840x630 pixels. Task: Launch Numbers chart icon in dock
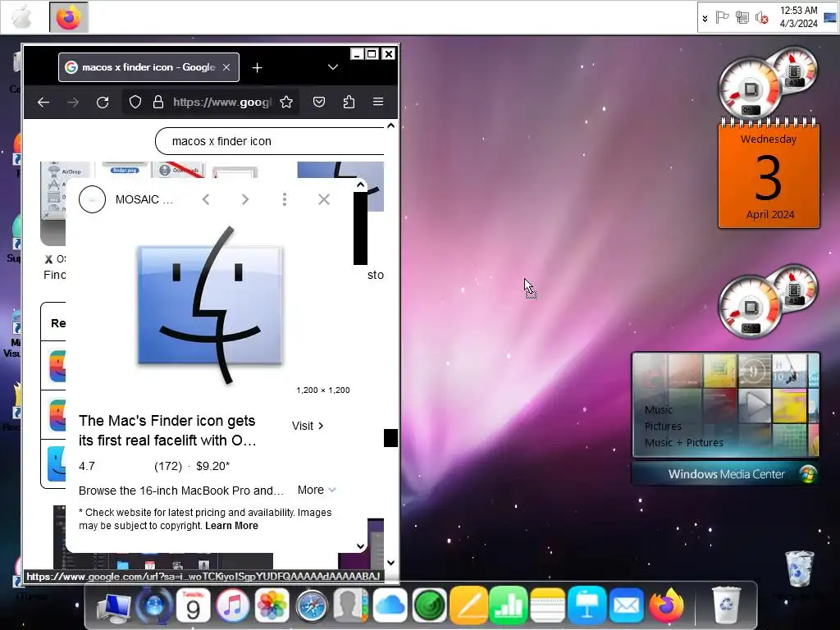pyautogui.click(x=509, y=605)
